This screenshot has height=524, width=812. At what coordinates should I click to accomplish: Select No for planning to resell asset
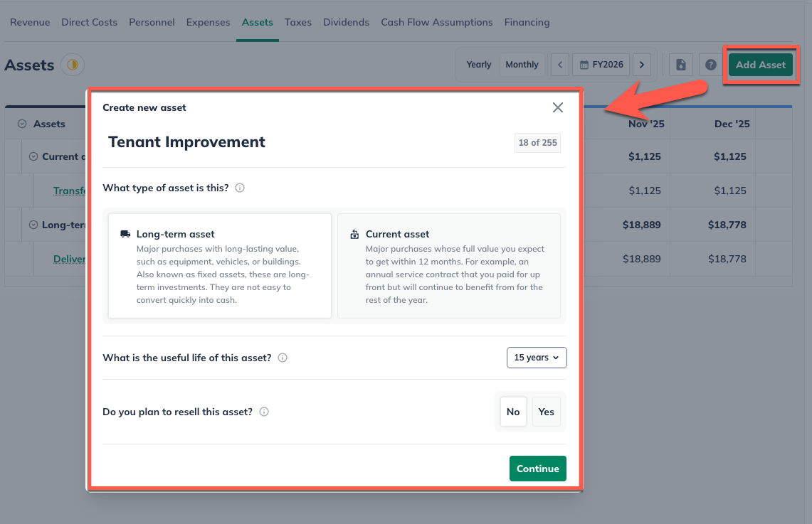pyautogui.click(x=513, y=412)
